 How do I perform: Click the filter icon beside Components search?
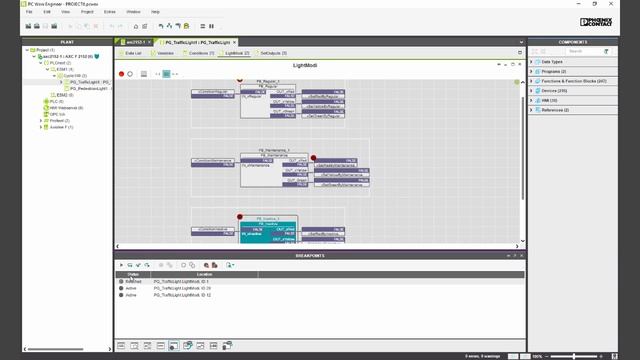tap(607, 51)
